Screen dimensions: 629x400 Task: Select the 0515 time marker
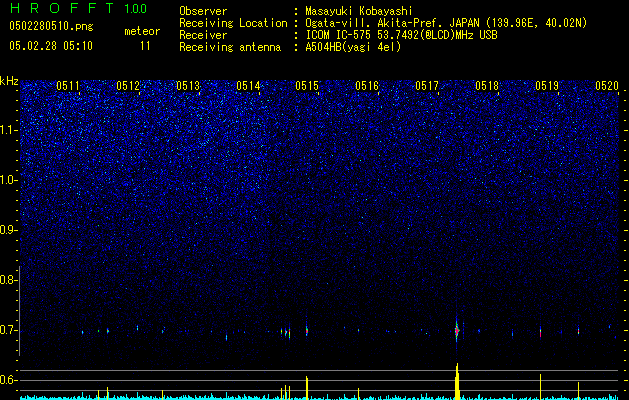click(x=307, y=86)
